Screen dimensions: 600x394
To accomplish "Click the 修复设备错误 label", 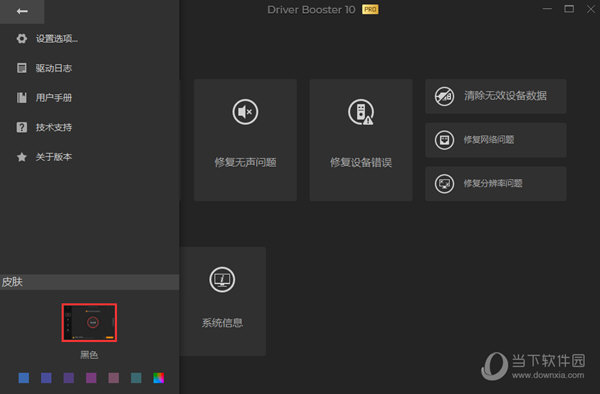I will (x=361, y=162).
